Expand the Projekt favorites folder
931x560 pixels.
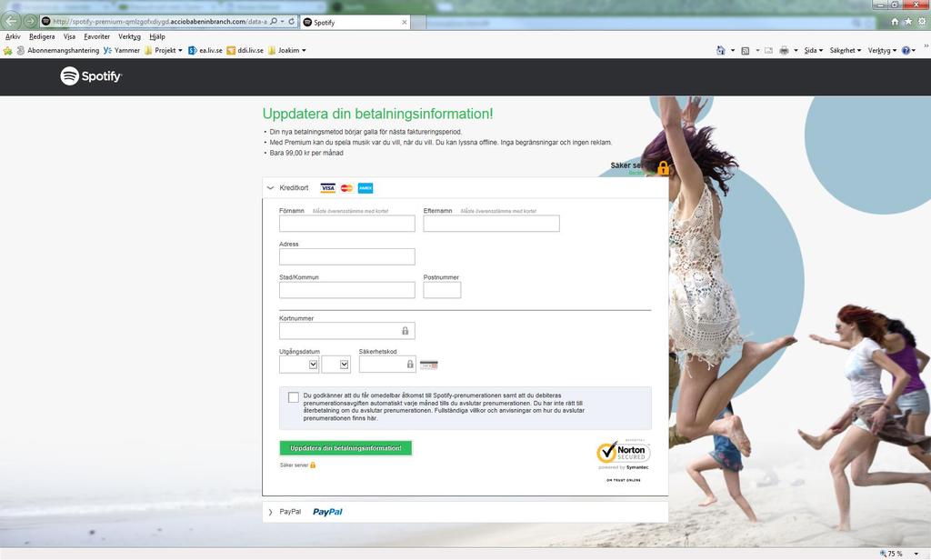point(164,51)
